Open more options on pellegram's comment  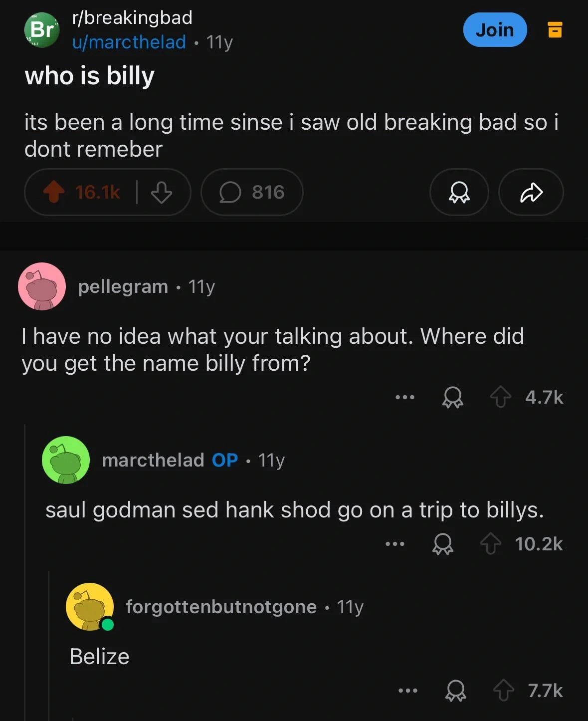pos(404,398)
